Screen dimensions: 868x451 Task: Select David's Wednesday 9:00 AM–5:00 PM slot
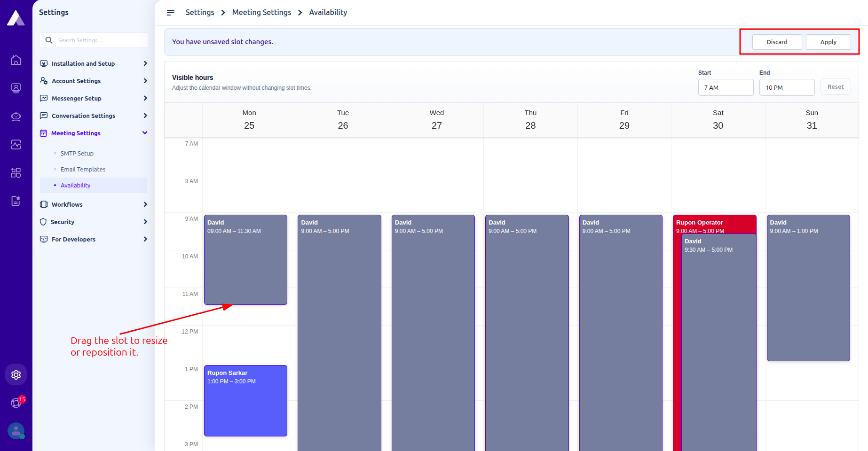(x=433, y=333)
